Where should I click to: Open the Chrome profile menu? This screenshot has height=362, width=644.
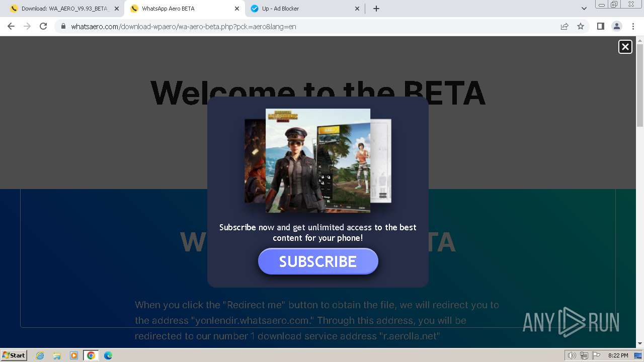616,26
